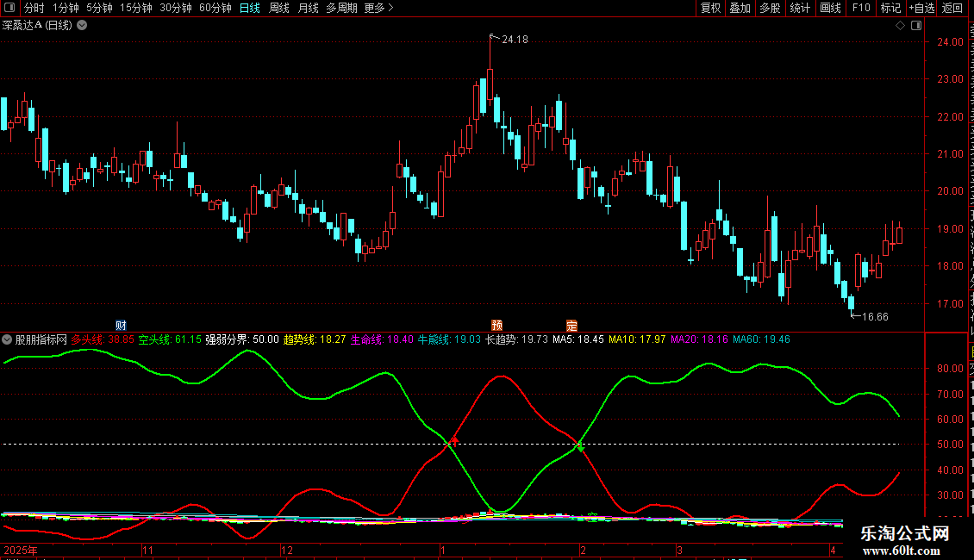
Task: Click the 24.18 high price label
Action: click(515, 39)
